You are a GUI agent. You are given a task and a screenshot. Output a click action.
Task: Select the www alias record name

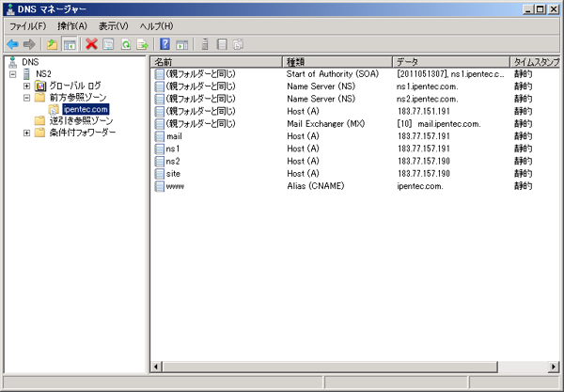coord(175,186)
